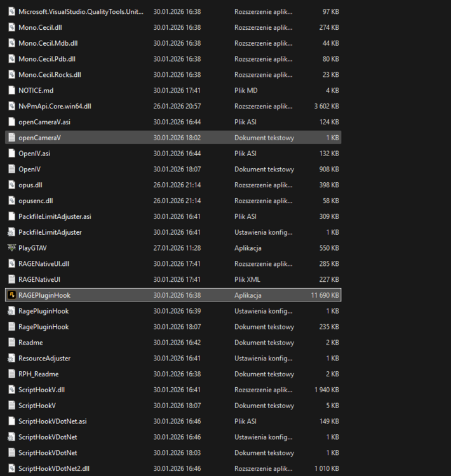
Task: Click the Mono.Cecil.dll file icon
Action: tap(11, 27)
